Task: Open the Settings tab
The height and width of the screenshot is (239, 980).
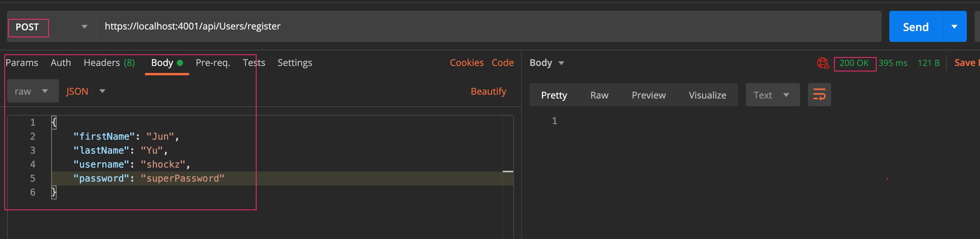Action: pyautogui.click(x=295, y=63)
